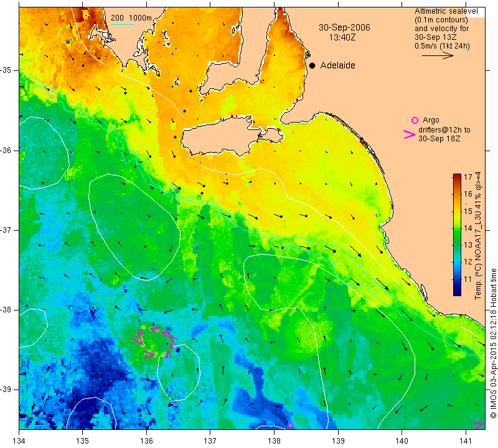The image size is (498, 448).
Task: Click the latitude axis label -39
Action: pyautogui.click(x=6, y=390)
